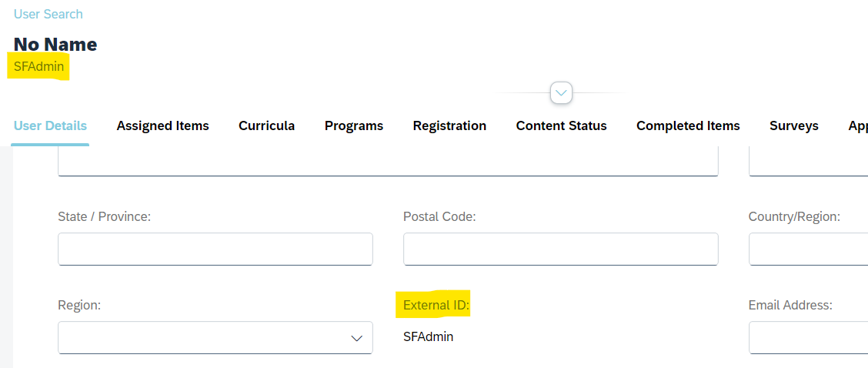868x368 pixels.
Task: Click the State / Province input field
Action: [215, 249]
